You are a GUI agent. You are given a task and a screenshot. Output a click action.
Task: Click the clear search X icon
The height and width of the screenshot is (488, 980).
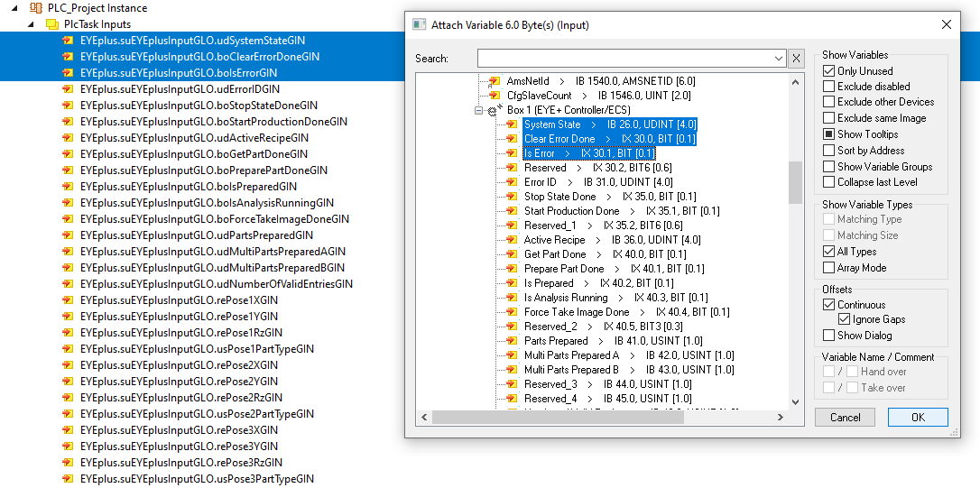796,59
